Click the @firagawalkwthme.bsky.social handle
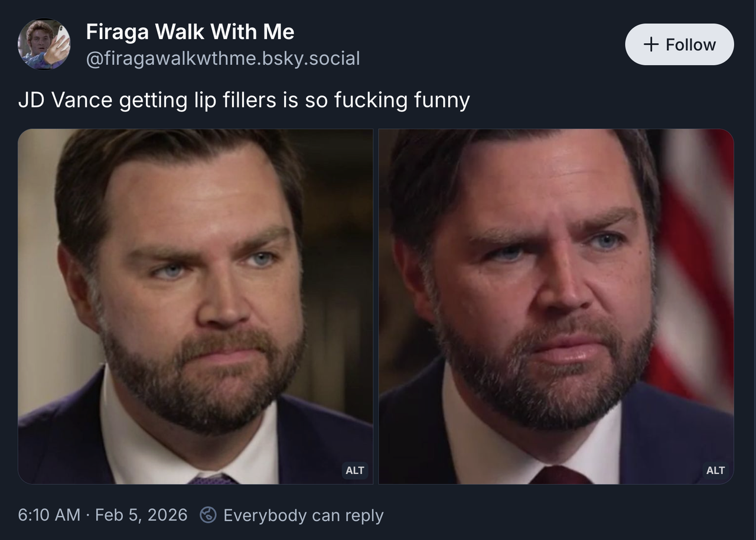756x540 pixels. pyautogui.click(x=223, y=58)
